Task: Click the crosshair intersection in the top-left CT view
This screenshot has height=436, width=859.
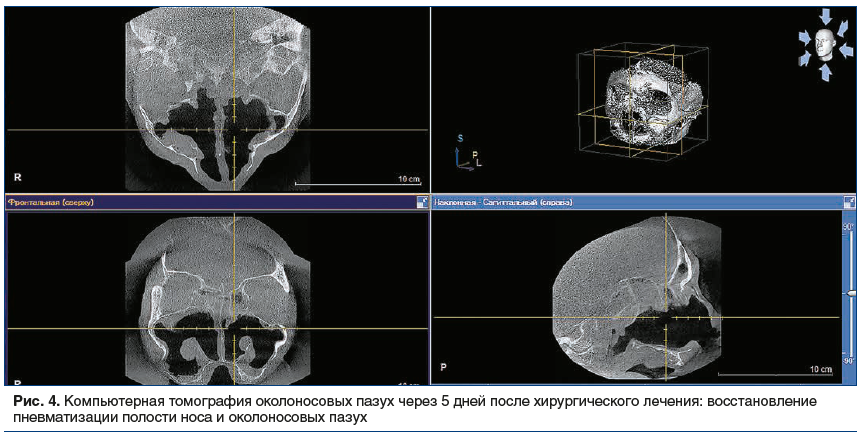Action: pyautogui.click(x=234, y=130)
